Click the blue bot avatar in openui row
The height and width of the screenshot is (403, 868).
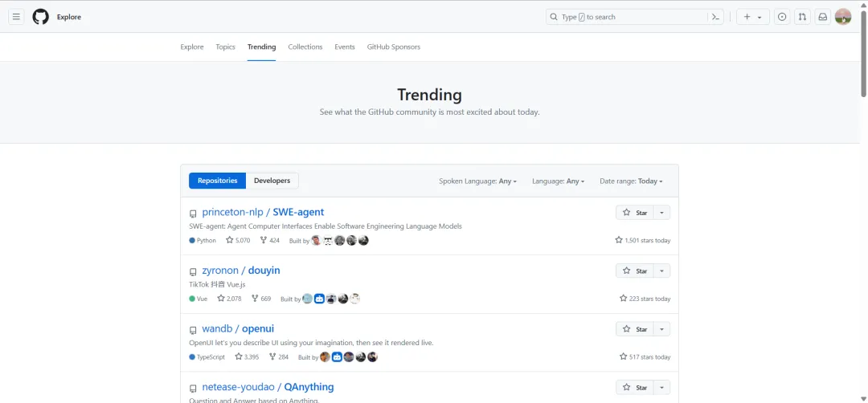[337, 357]
